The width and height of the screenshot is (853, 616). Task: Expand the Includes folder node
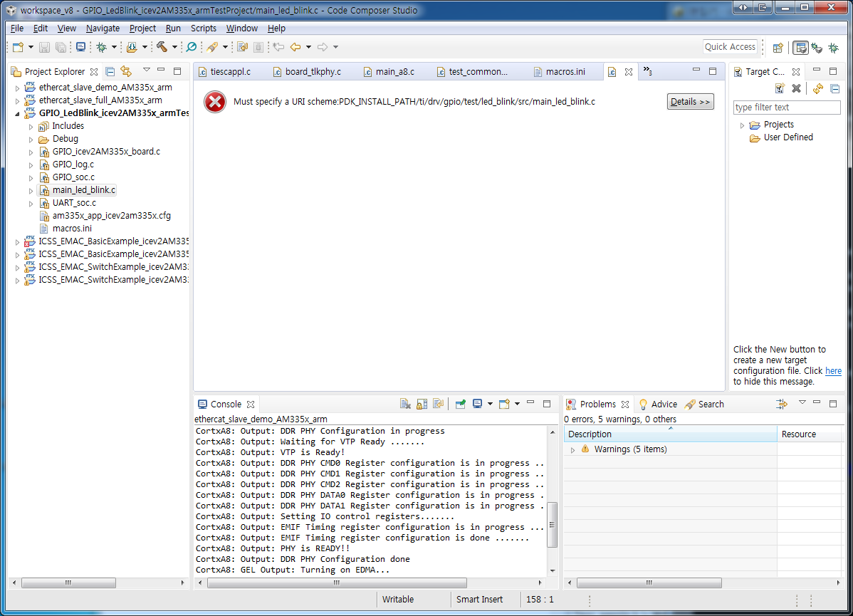[x=31, y=126]
